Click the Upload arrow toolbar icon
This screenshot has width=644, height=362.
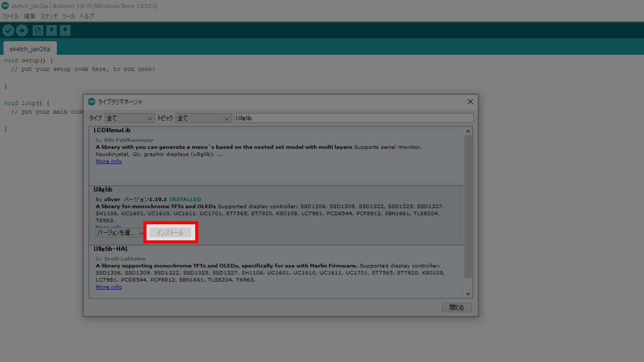tap(21, 31)
